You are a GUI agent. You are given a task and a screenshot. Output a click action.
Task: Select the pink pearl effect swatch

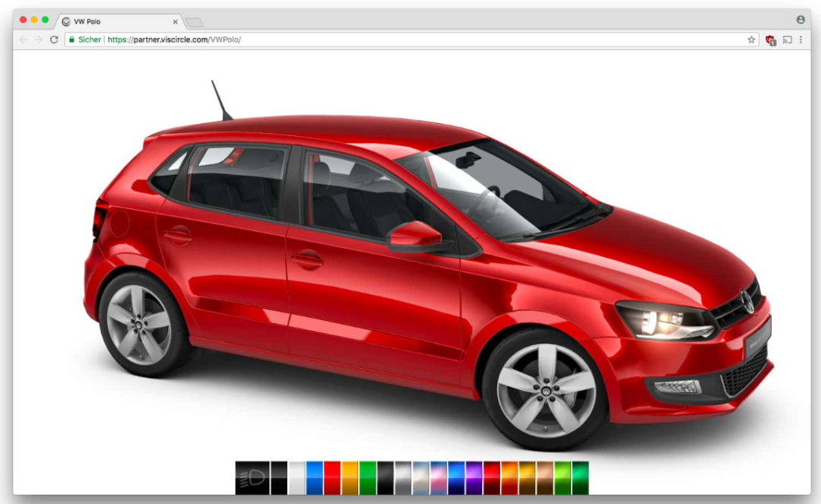[x=439, y=477]
